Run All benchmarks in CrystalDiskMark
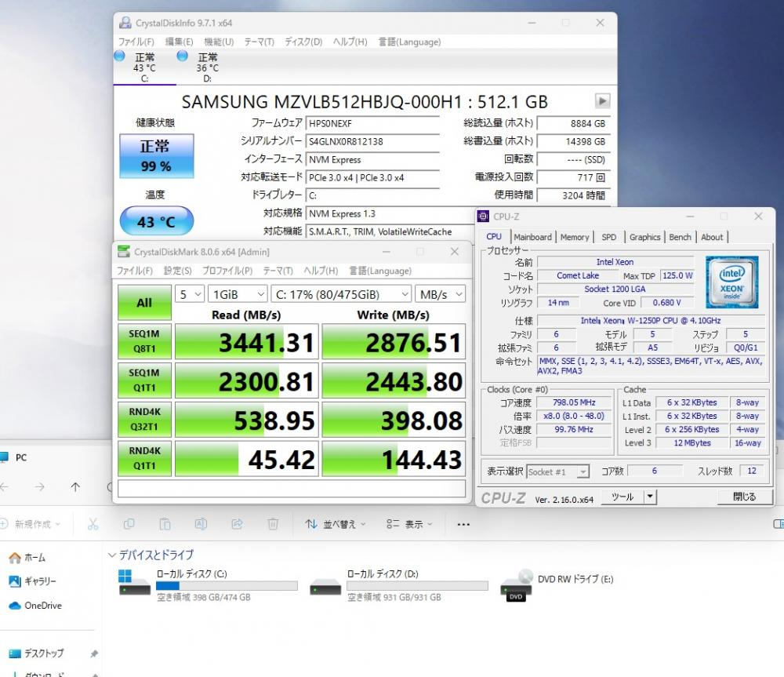 point(144,302)
